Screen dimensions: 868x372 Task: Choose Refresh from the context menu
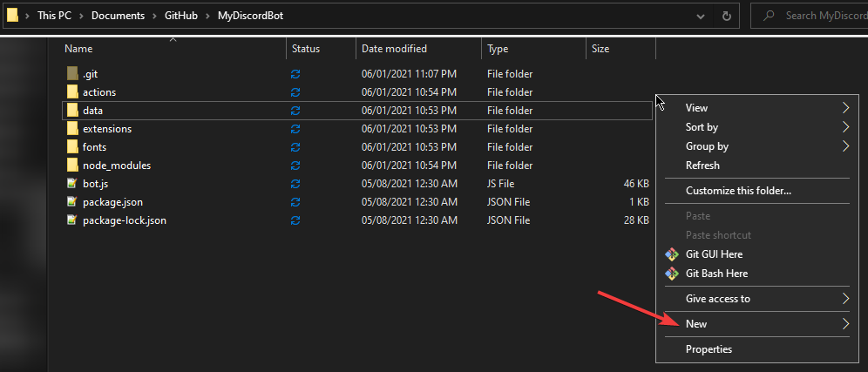click(x=702, y=166)
